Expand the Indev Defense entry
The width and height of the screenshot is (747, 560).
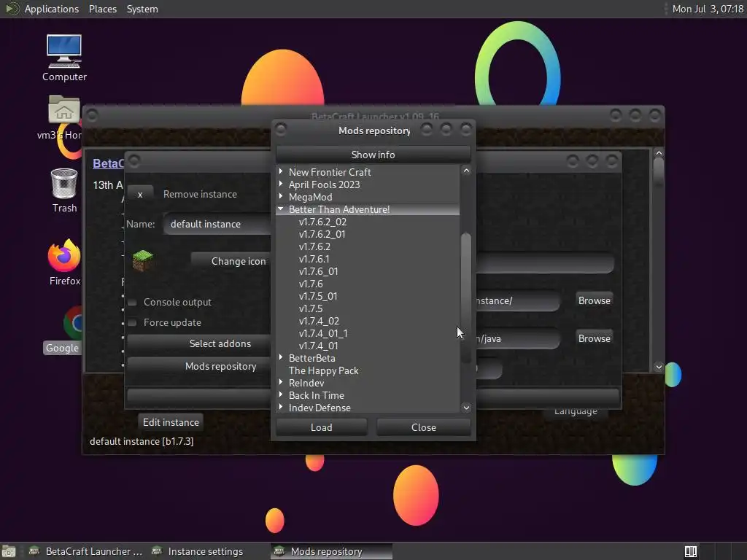281,407
